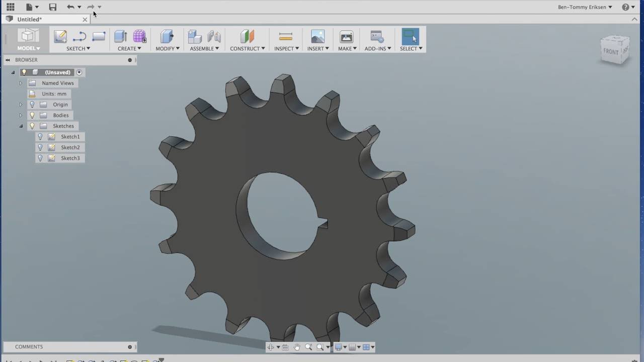Image resolution: width=644 pixels, height=362 pixels.
Task: Toggle visibility bulb of Sketch2
Action: (40, 147)
